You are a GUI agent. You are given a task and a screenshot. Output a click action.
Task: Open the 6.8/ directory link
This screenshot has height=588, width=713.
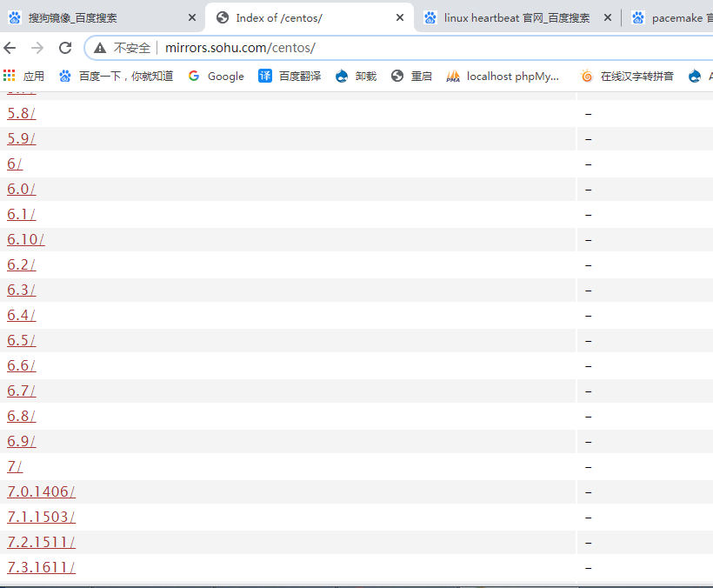(x=22, y=416)
